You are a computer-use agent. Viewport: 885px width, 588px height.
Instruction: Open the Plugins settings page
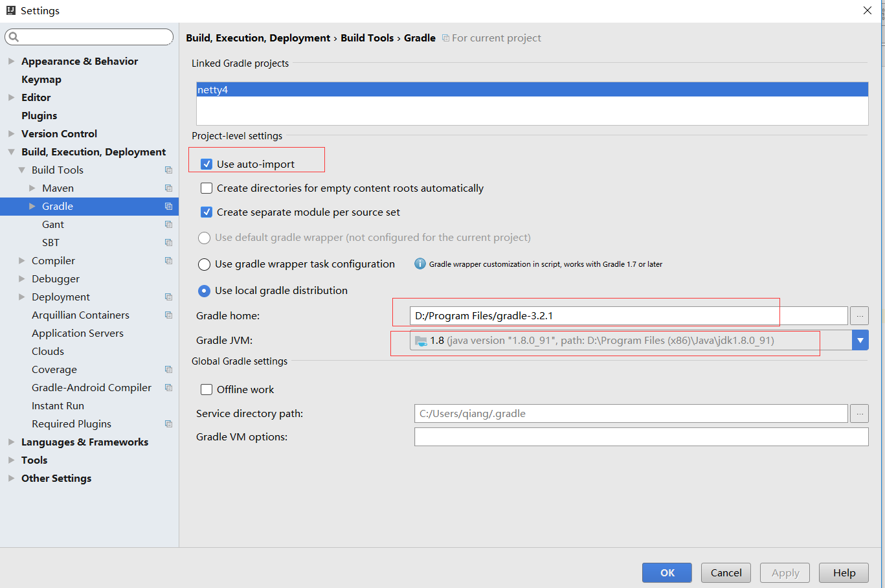click(x=39, y=115)
